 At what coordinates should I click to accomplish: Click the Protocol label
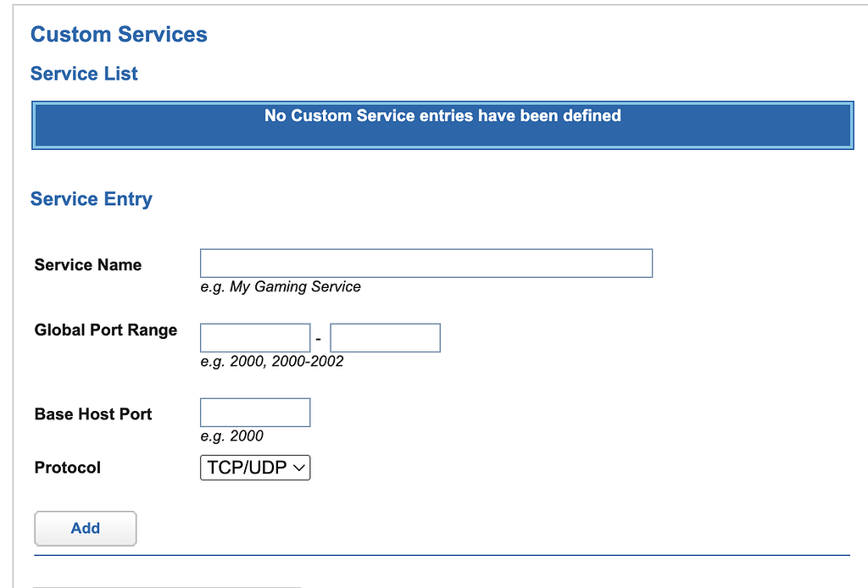pyautogui.click(x=67, y=467)
